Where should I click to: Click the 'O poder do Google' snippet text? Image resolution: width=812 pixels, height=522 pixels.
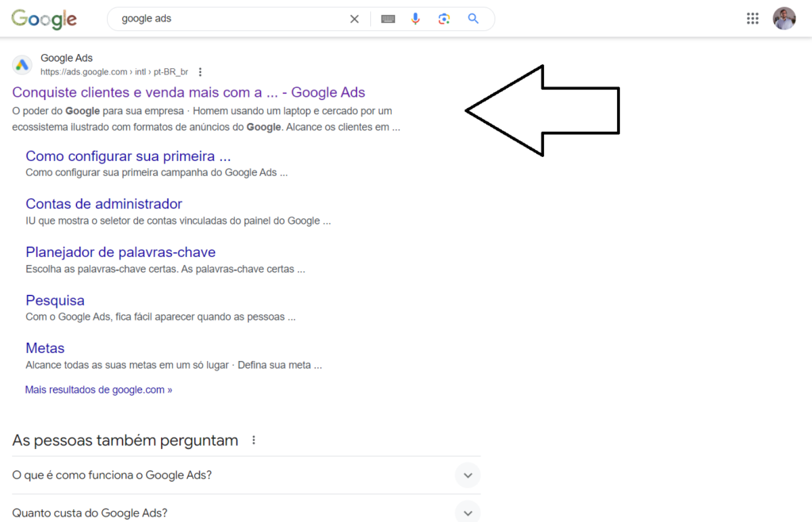click(206, 119)
